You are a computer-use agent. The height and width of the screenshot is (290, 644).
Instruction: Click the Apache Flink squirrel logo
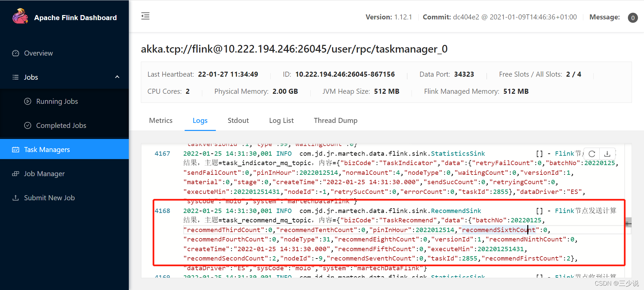click(x=20, y=16)
